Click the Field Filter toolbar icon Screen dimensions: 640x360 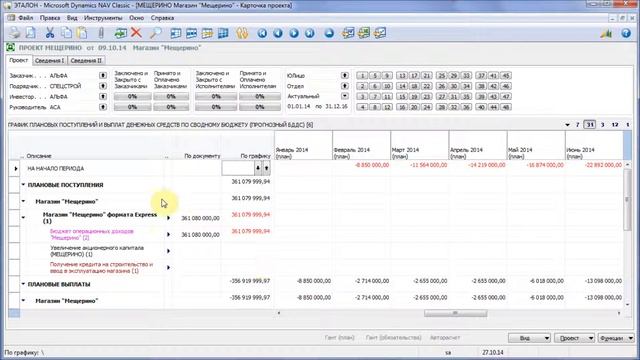[x=176, y=33]
